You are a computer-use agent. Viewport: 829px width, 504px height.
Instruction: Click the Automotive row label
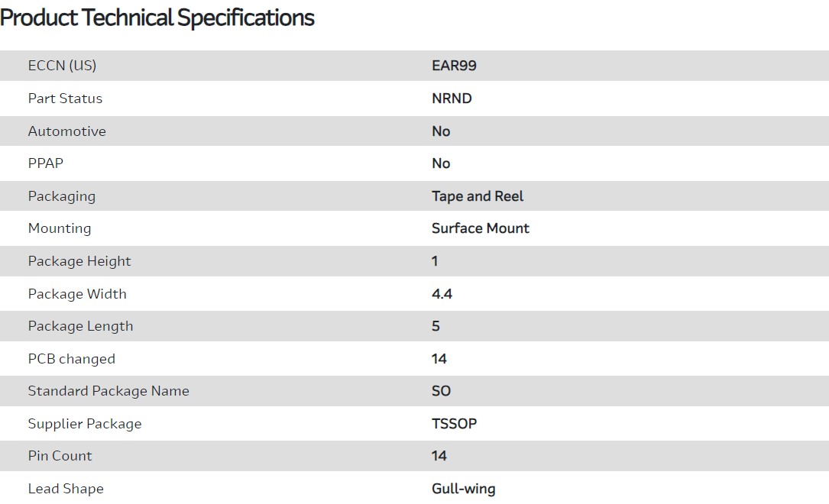coord(66,131)
